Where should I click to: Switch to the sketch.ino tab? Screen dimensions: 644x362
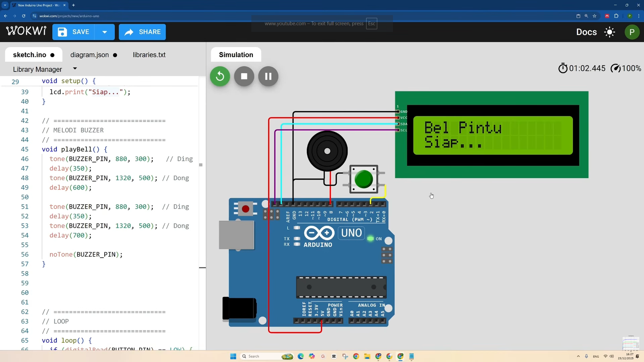coord(34,55)
